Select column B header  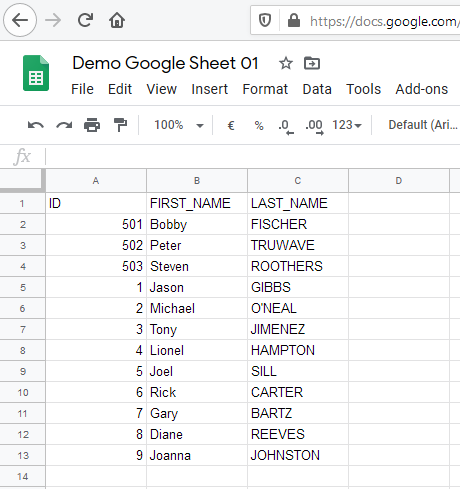197,181
